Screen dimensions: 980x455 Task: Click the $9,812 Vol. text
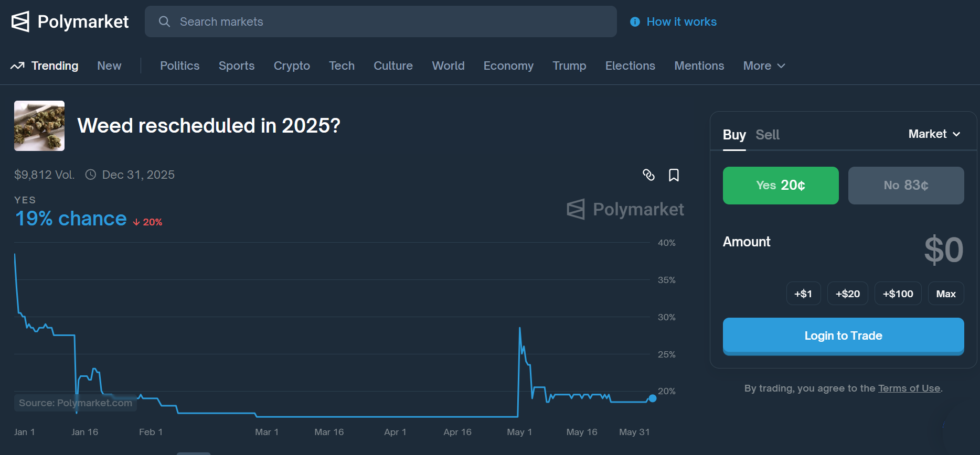44,175
